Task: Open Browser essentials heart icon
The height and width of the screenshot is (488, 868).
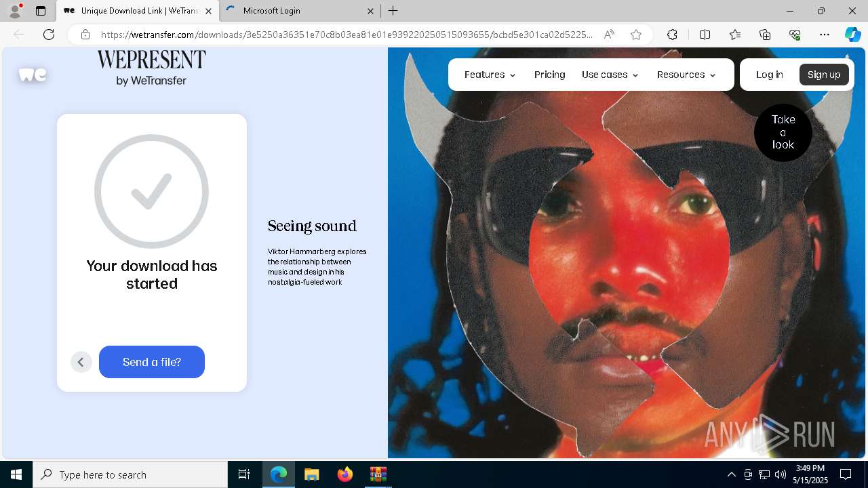Action: tap(795, 35)
